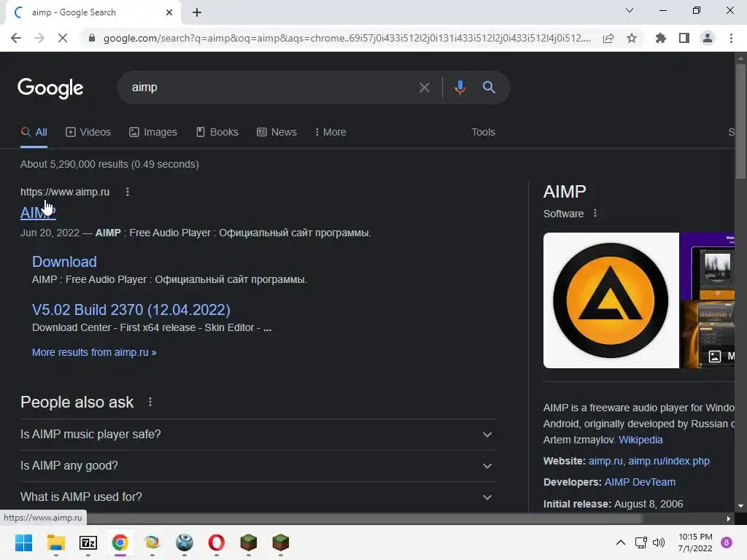
Task: Open options for aimp.ru result
Action: [x=127, y=192]
